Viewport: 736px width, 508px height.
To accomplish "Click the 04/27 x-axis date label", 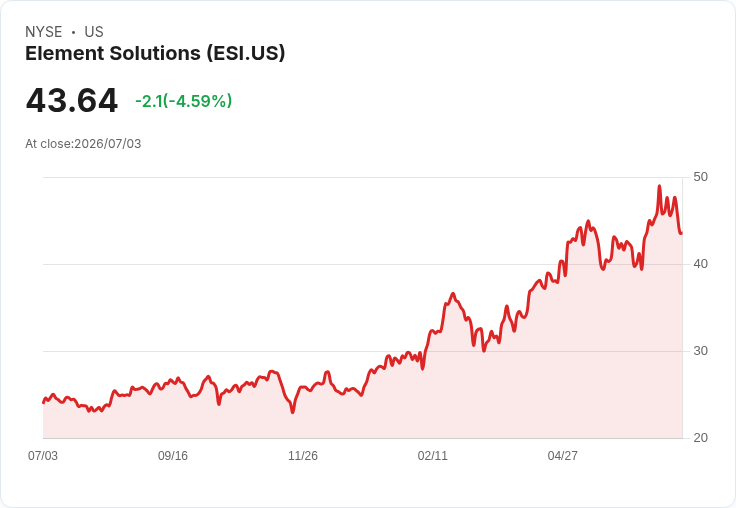I will (562, 456).
